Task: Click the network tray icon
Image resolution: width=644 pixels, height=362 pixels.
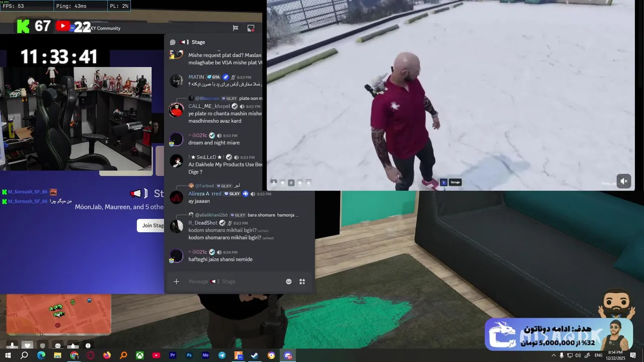Action: pos(570,355)
